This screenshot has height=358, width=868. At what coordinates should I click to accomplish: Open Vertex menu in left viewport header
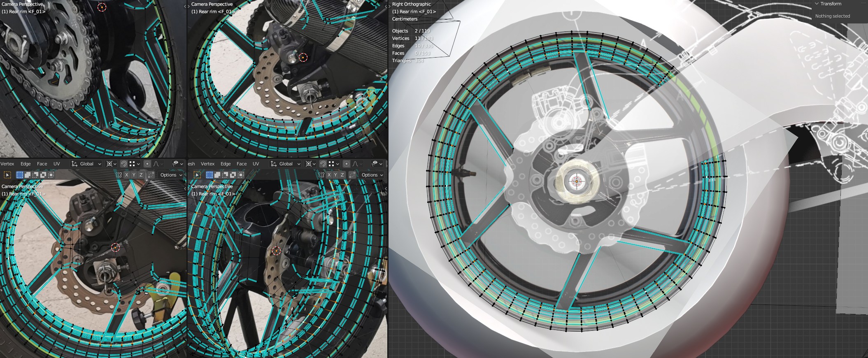pos(7,164)
